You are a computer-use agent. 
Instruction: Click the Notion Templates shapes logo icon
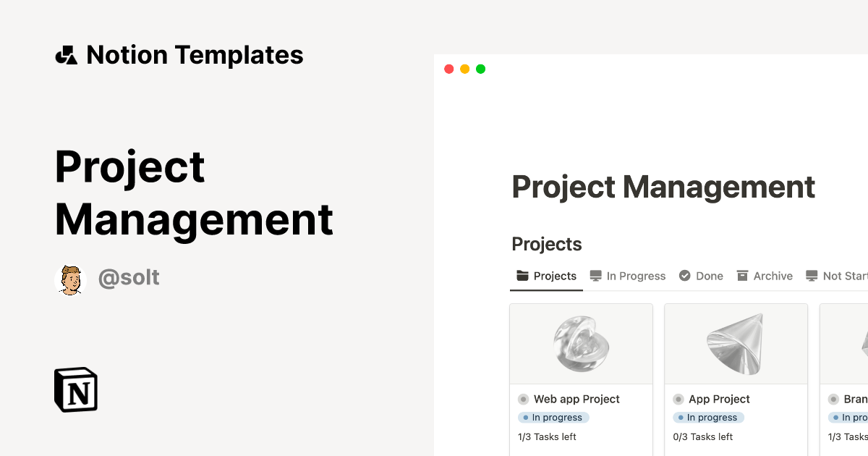67,55
